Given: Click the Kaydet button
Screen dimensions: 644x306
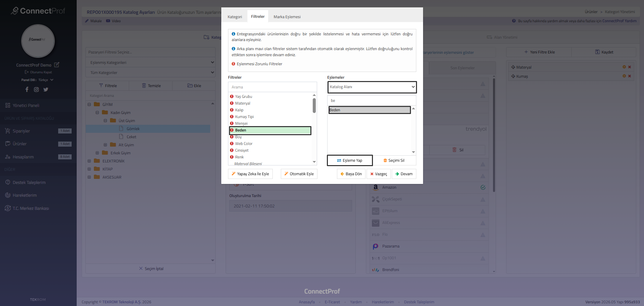Looking at the screenshot, I should click(604, 52).
